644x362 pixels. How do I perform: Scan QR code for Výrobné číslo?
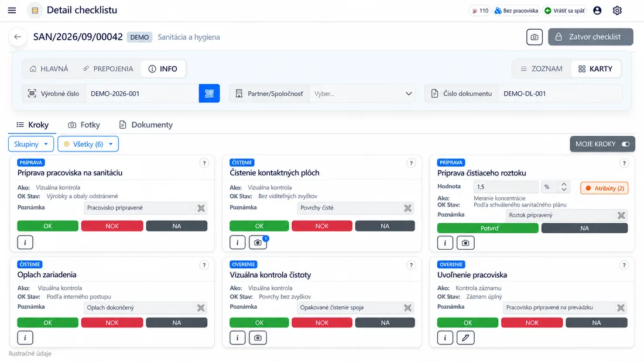(x=209, y=94)
